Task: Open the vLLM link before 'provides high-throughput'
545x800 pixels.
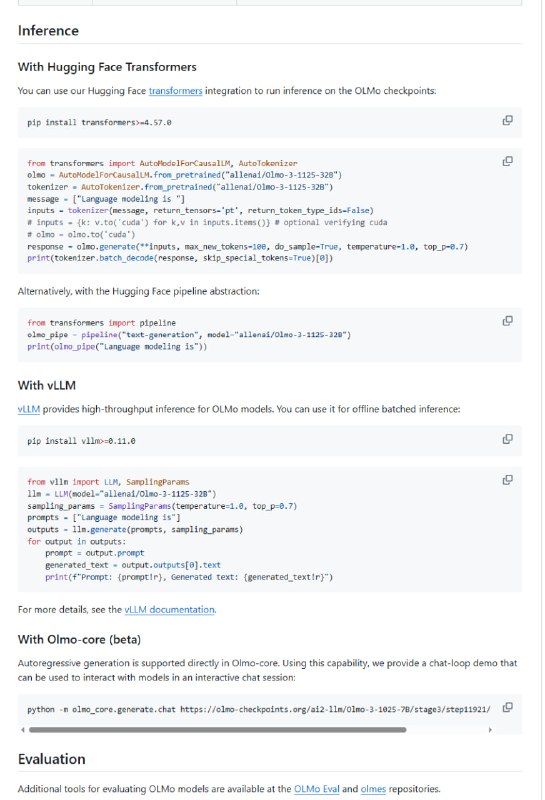Action: tap(29, 409)
